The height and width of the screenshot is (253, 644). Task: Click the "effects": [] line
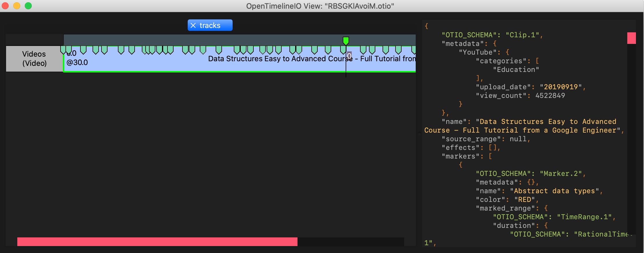point(471,148)
